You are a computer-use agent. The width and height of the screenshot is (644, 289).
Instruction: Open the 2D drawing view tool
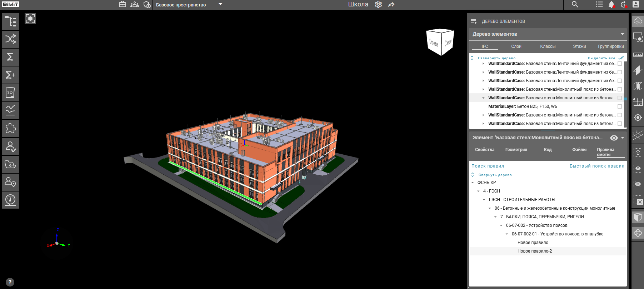pos(10,93)
